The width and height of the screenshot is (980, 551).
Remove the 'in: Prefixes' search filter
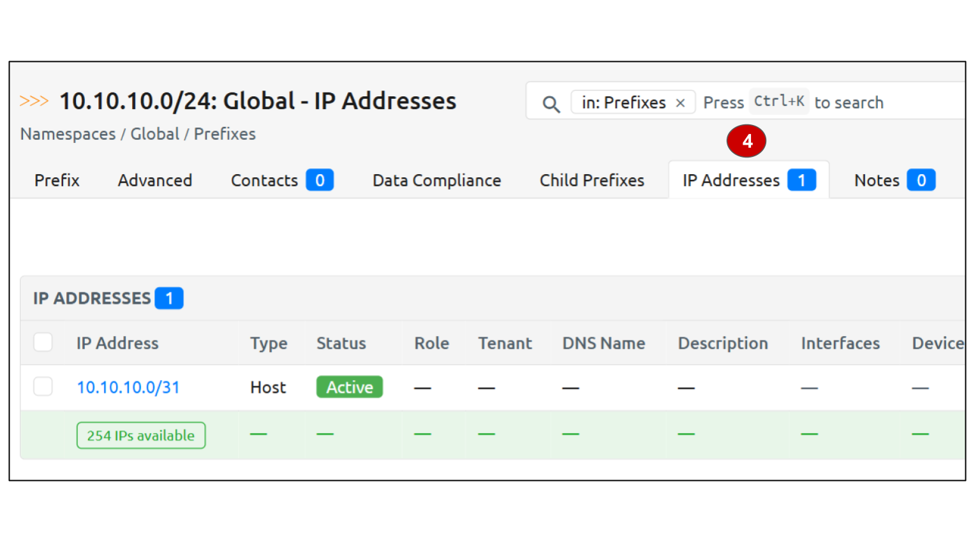(x=681, y=103)
